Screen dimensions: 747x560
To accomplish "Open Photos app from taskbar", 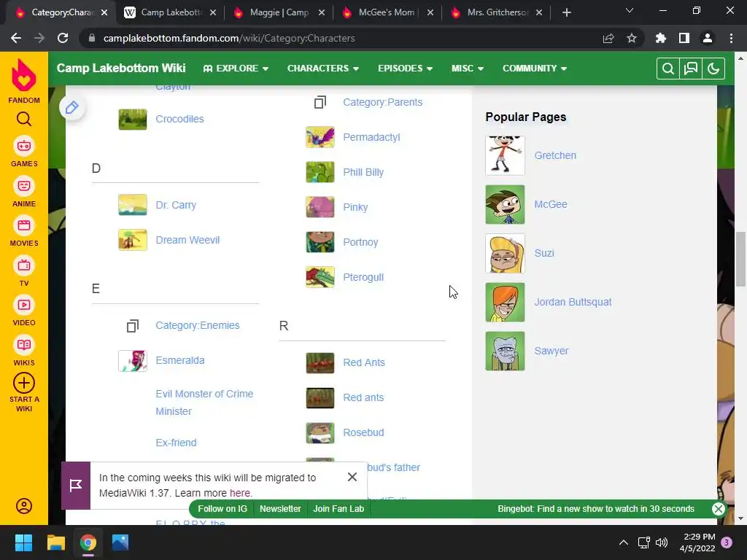I will click(x=120, y=542).
